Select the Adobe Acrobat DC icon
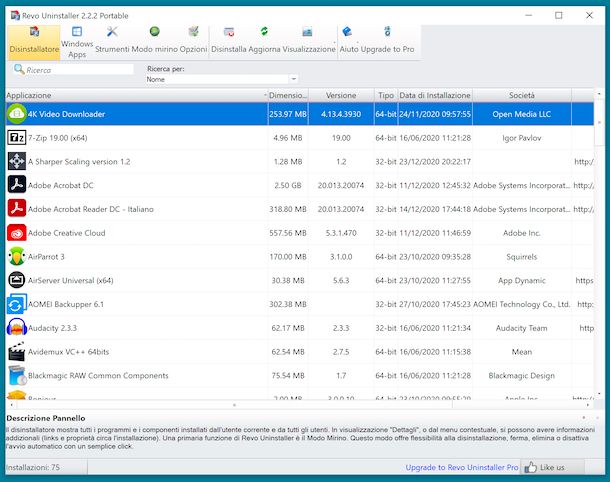This screenshot has height=482, width=610. click(x=16, y=185)
